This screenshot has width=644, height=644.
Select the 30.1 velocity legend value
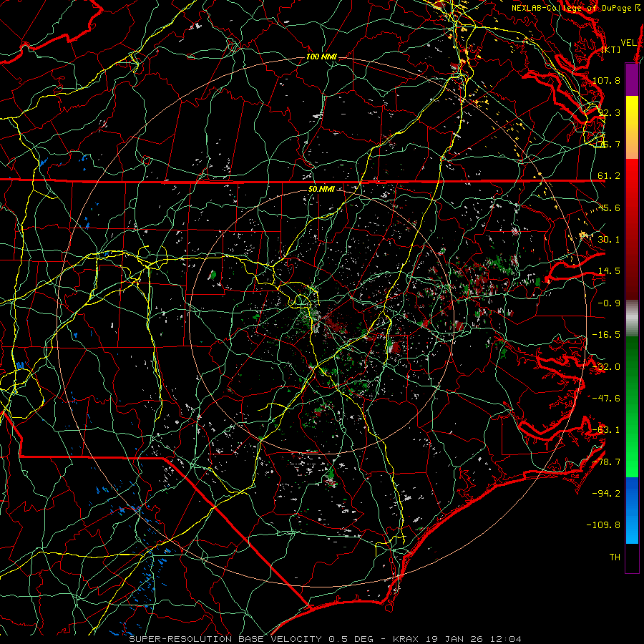coord(609,240)
